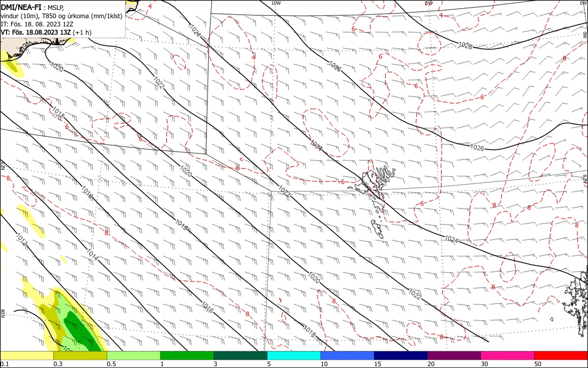
Task: Select the green 1 mm legend swatch
Action: tap(187, 356)
